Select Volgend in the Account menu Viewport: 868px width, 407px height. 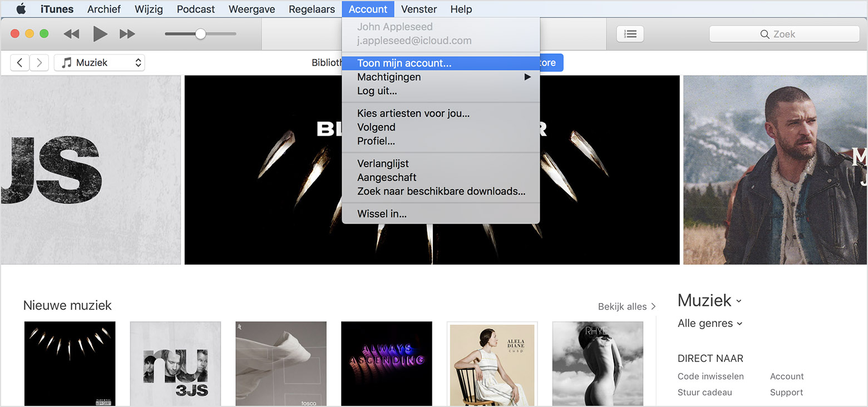[441, 127]
